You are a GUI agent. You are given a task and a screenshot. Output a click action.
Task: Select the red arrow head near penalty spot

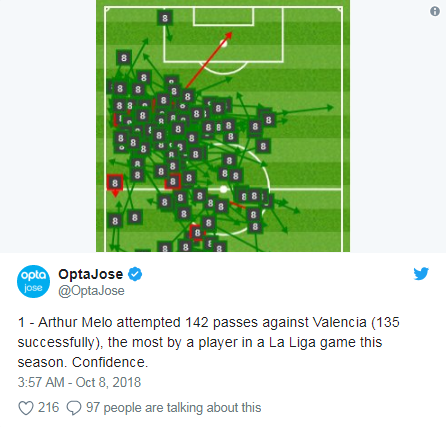[229, 35]
